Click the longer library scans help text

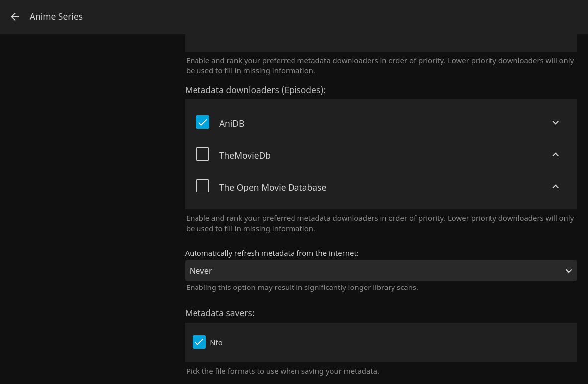pyautogui.click(x=302, y=287)
